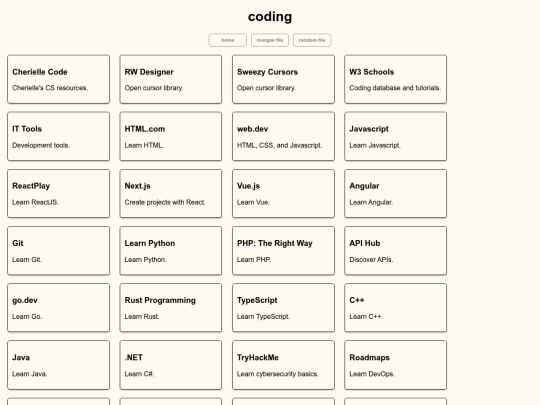Click the home button
The width and height of the screenshot is (540, 405).
pos(228,40)
